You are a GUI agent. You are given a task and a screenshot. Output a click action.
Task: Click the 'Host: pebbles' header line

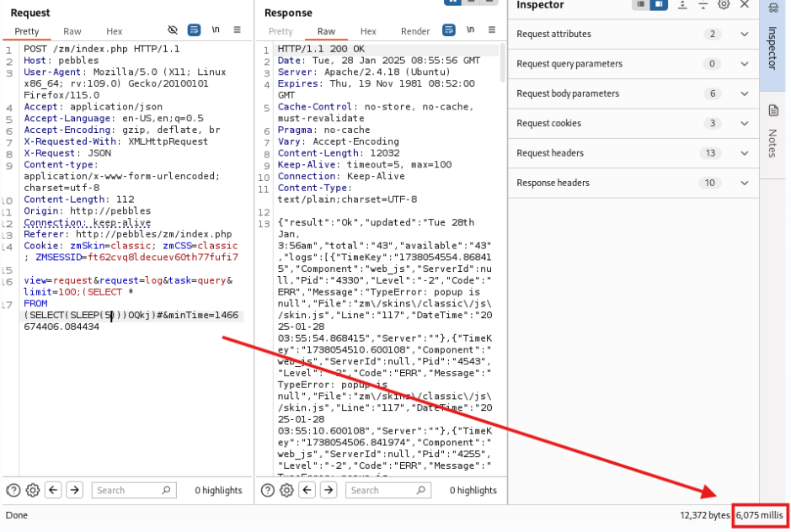click(61, 61)
